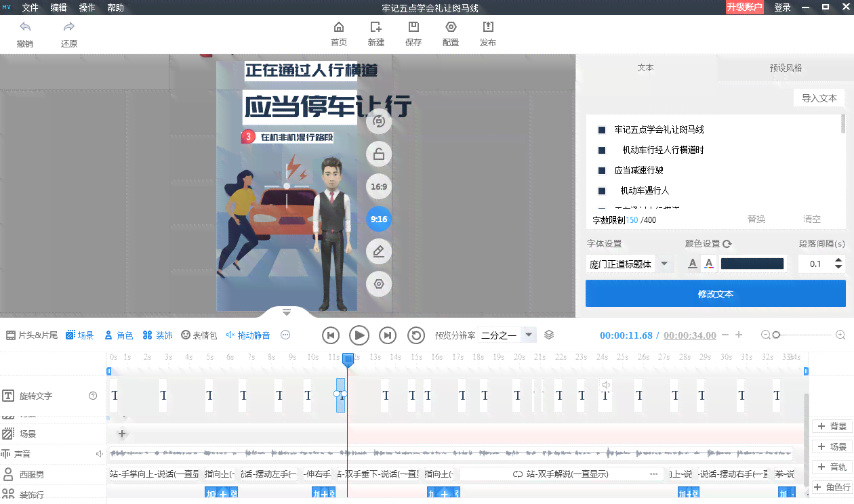Open the 表情包 toolbar item

[199, 335]
